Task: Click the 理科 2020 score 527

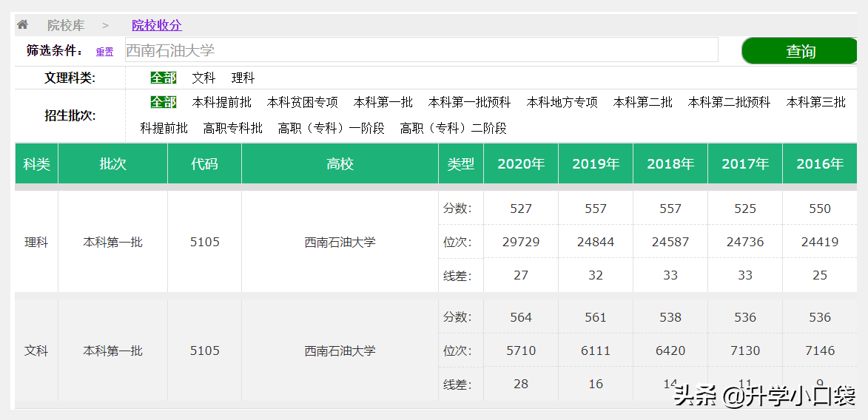Action: coord(521,209)
